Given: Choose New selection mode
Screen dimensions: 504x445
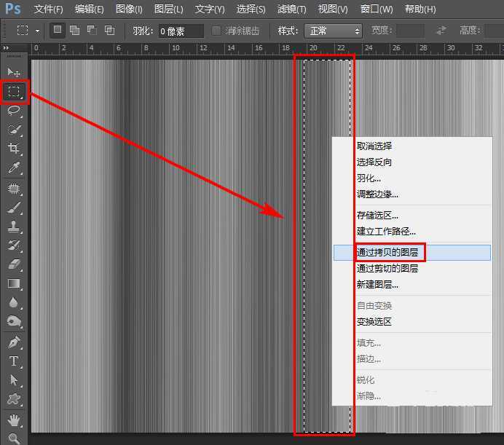Looking at the screenshot, I should pos(58,30).
